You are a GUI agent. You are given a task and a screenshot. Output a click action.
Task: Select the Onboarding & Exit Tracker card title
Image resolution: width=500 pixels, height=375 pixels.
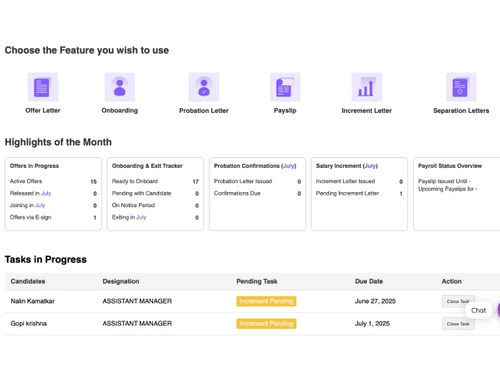[147, 166]
